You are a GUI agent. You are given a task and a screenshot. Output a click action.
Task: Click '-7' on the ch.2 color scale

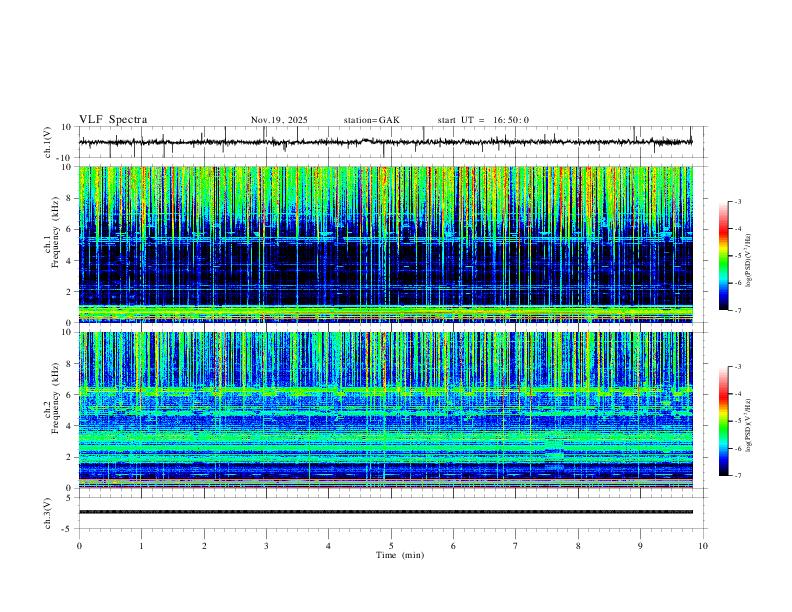point(737,476)
